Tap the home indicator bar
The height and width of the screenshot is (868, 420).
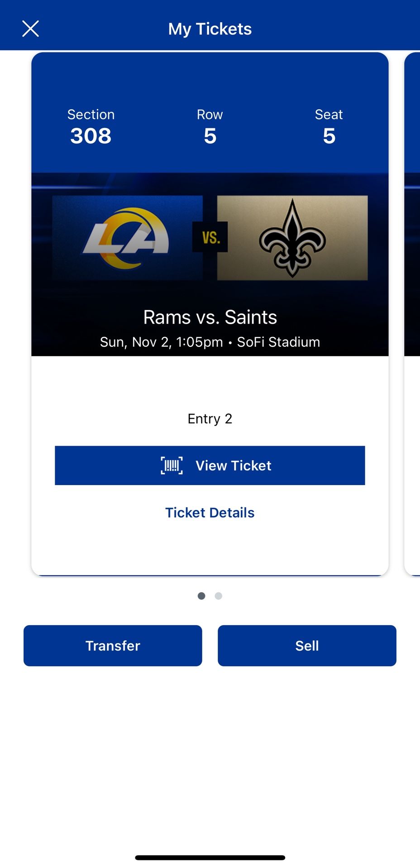pyautogui.click(x=210, y=858)
